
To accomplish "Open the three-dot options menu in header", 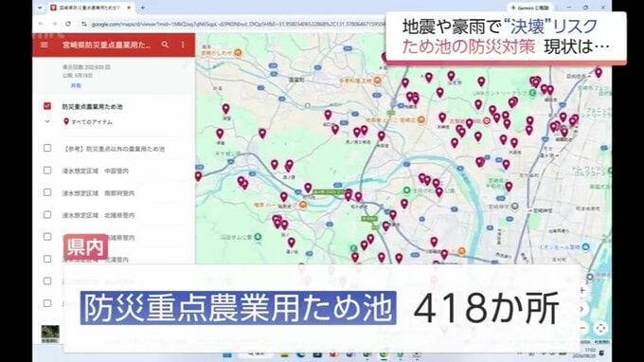I will pos(183,45).
